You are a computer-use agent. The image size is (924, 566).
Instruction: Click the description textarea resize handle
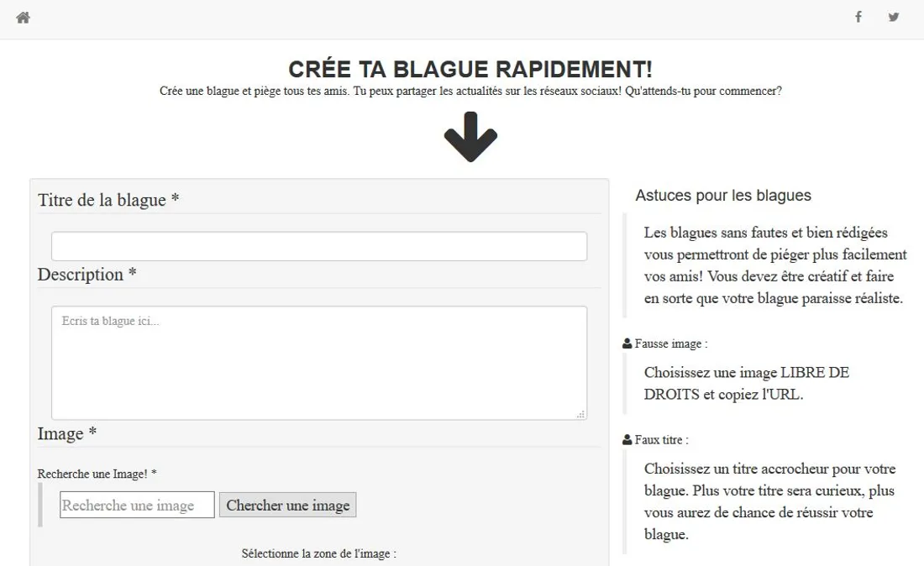pyautogui.click(x=580, y=414)
